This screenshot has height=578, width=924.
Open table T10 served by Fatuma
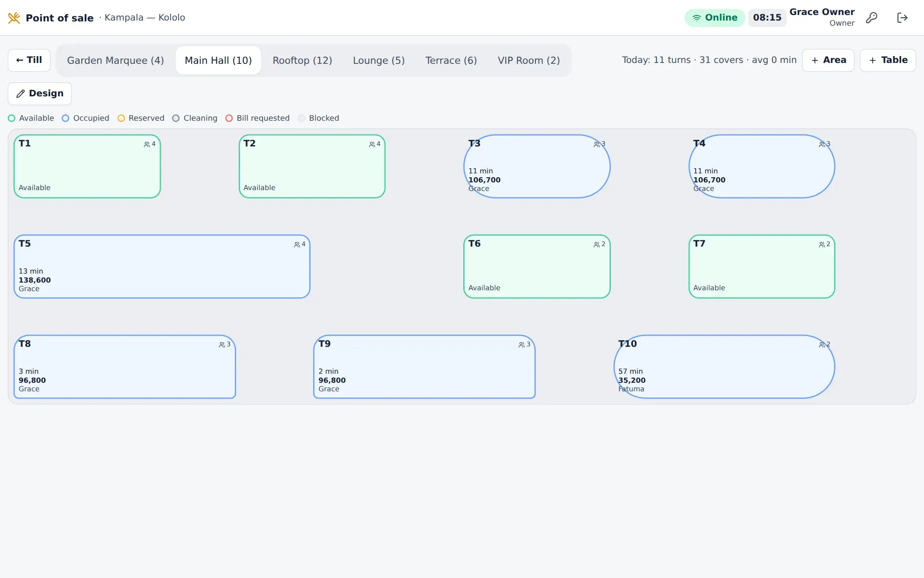click(x=724, y=367)
